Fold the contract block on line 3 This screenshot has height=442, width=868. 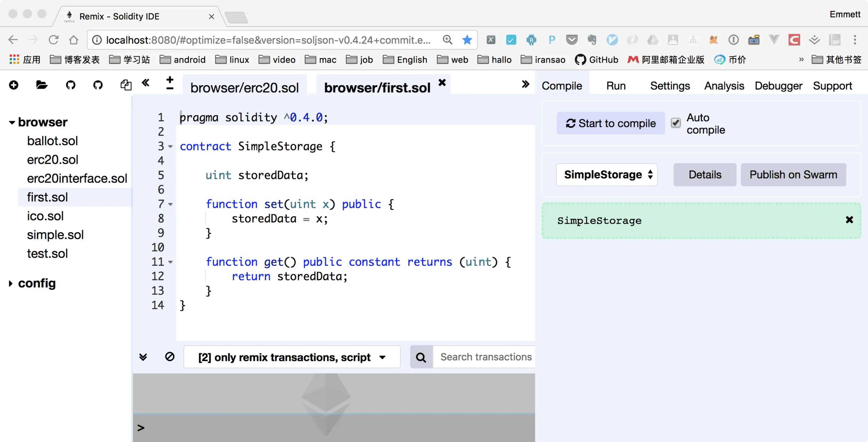tap(170, 147)
